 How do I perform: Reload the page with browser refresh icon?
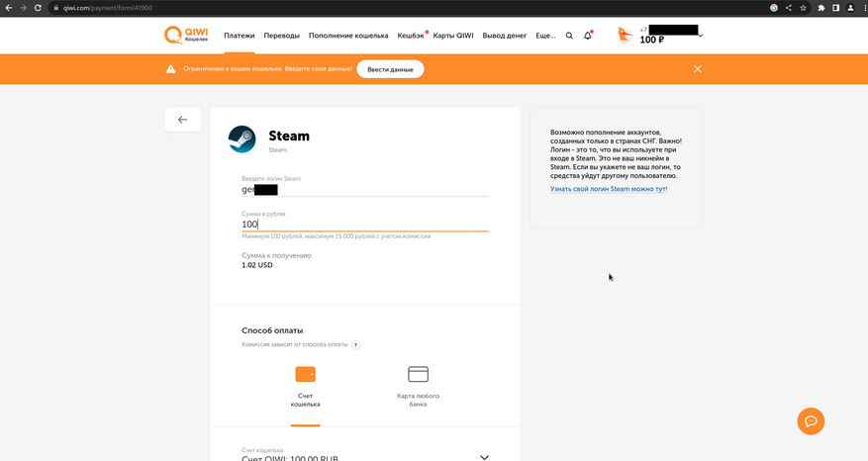coord(38,8)
